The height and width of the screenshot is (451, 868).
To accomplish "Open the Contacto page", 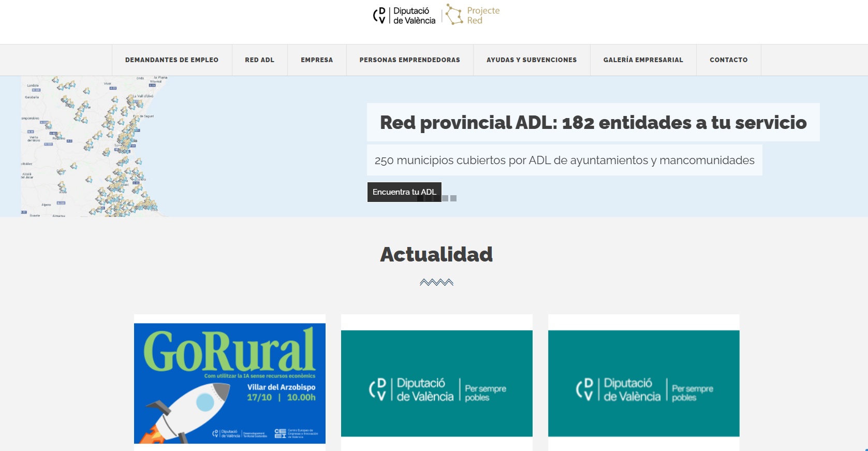I will pos(728,60).
